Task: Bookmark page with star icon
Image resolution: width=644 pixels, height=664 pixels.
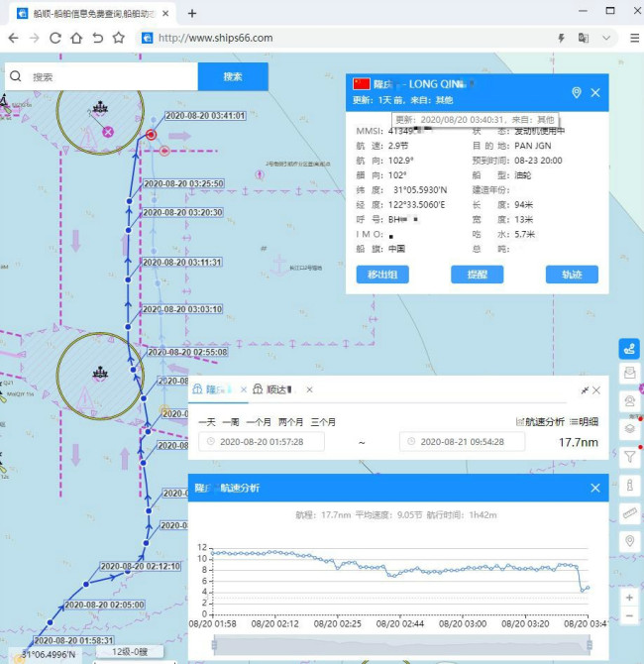Action: tap(119, 38)
